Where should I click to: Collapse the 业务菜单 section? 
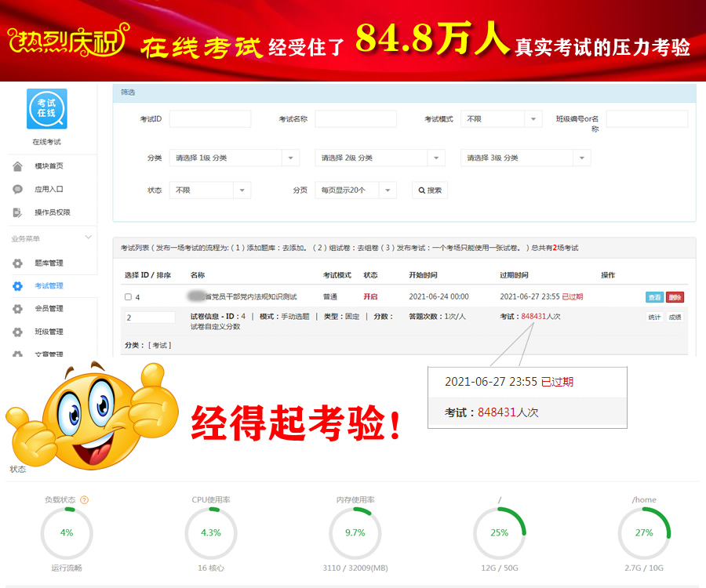point(89,236)
